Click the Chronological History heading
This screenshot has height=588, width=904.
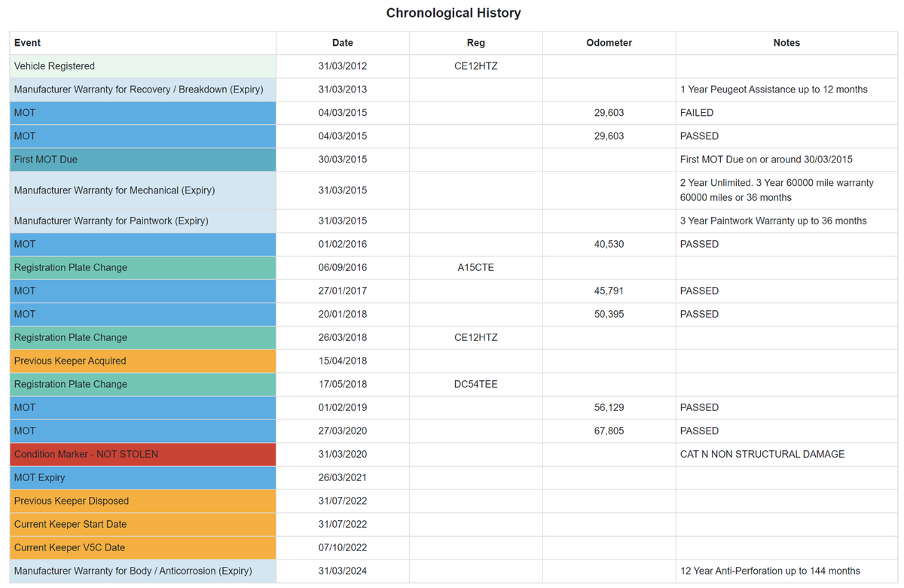click(453, 13)
